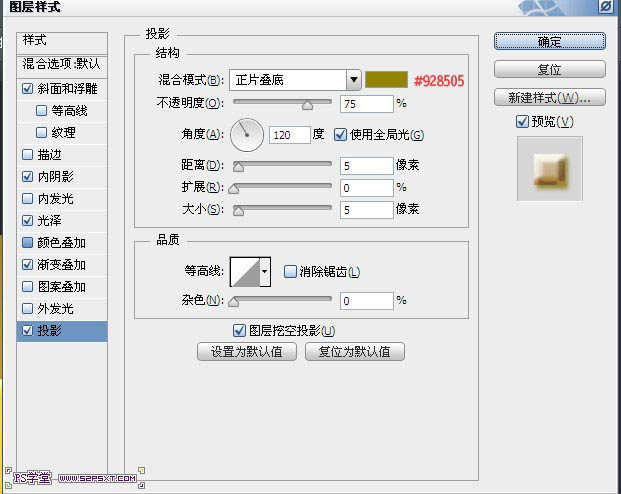Enable 消除锯齿 anti-alias checkbox

tap(290, 271)
